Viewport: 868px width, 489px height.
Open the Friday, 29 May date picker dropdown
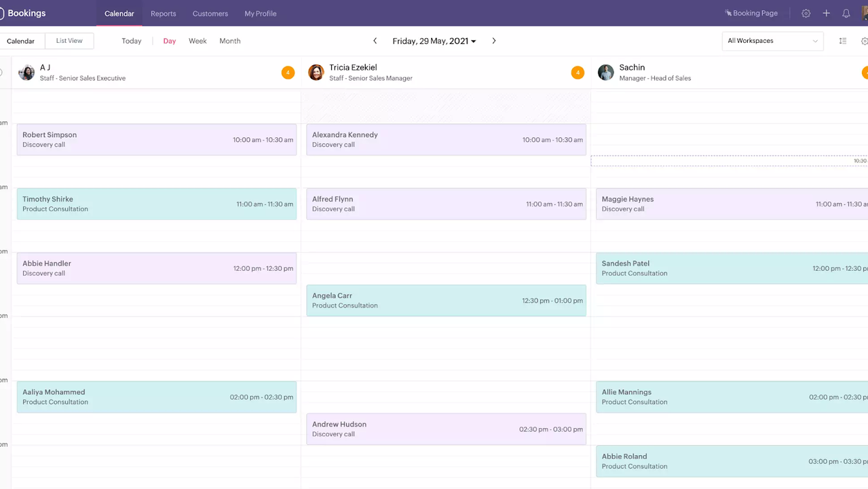pyautogui.click(x=434, y=41)
